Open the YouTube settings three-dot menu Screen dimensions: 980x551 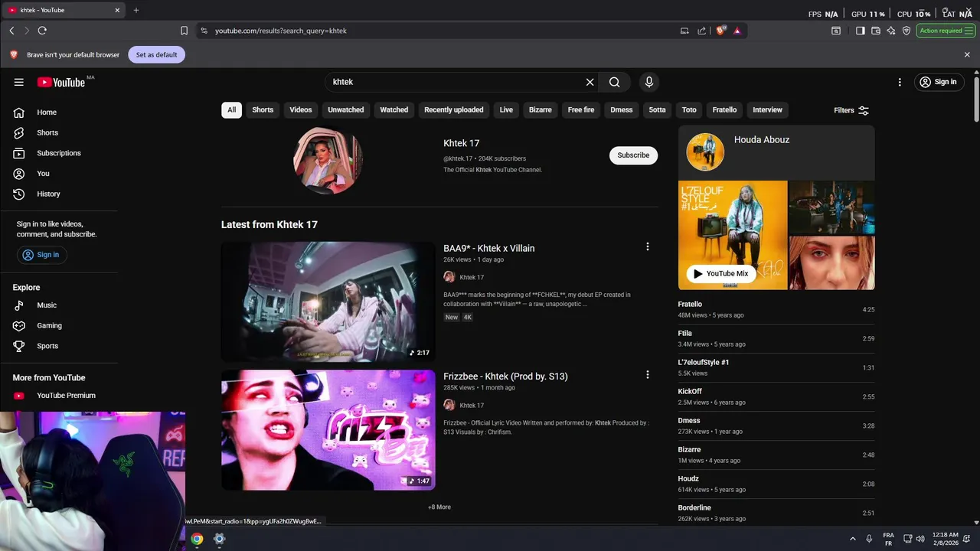(x=900, y=82)
